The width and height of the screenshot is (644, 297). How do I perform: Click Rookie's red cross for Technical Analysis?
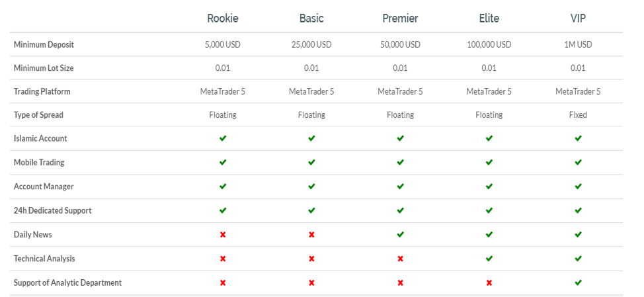tap(223, 259)
